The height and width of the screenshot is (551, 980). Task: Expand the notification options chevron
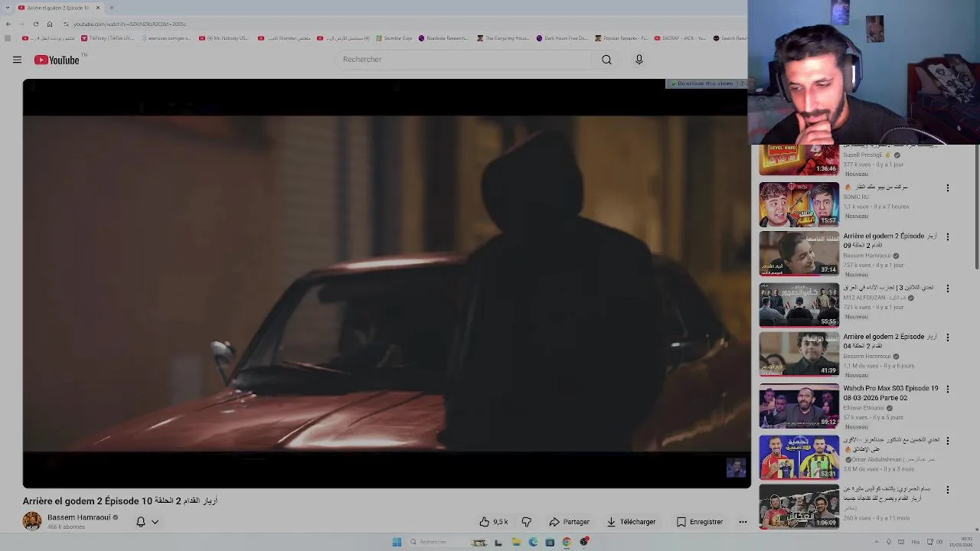point(155,522)
